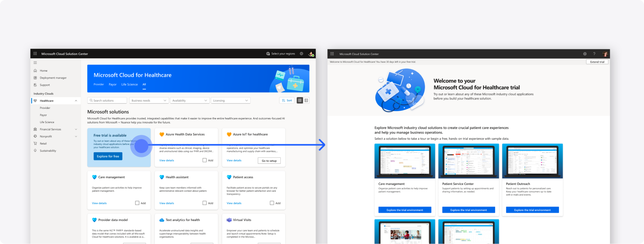
Task: Explore trial environment for Care management
Action: click(405, 210)
